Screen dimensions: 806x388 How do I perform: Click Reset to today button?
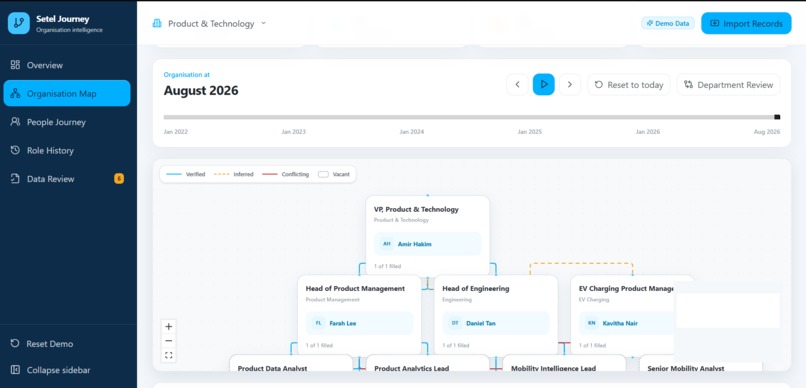pyautogui.click(x=629, y=84)
